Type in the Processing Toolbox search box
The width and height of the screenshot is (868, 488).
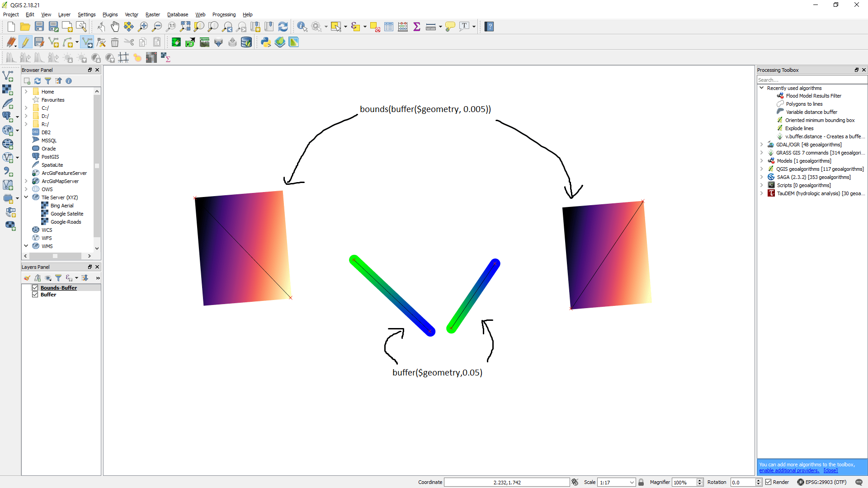(x=811, y=80)
